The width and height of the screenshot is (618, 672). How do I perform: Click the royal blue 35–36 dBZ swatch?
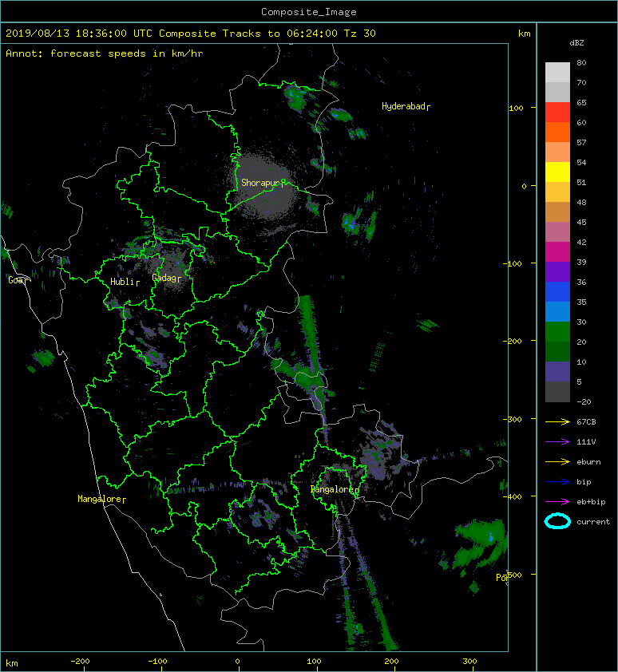pyautogui.click(x=557, y=291)
